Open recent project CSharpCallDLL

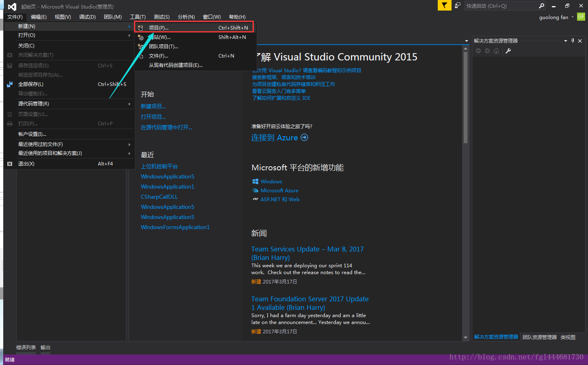(159, 197)
